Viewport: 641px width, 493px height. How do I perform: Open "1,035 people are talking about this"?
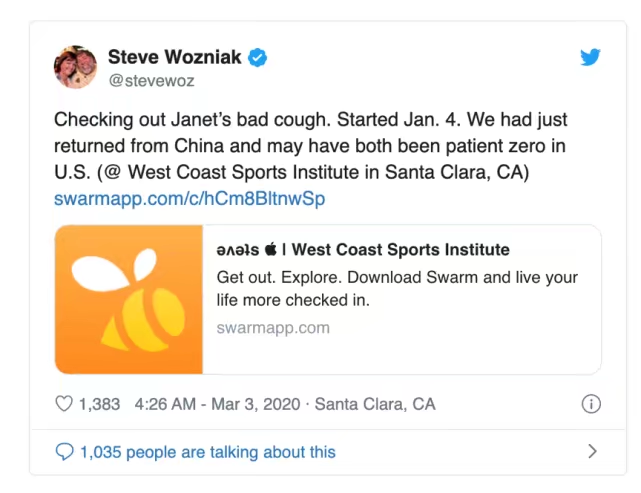click(208, 452)
